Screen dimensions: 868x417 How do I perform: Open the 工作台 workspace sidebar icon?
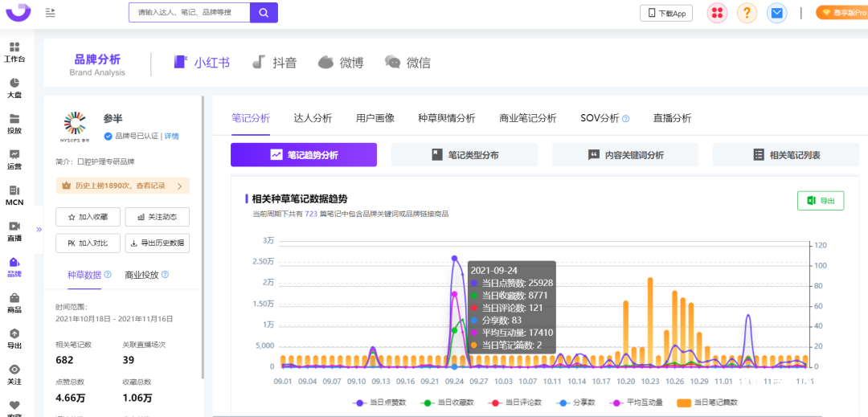14,52
